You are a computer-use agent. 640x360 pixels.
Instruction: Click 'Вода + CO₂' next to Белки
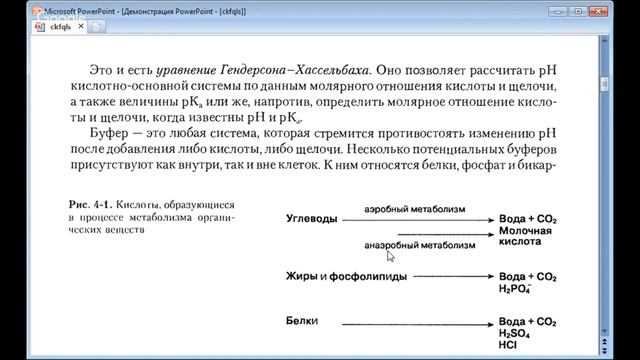click(x=527, y=322)
